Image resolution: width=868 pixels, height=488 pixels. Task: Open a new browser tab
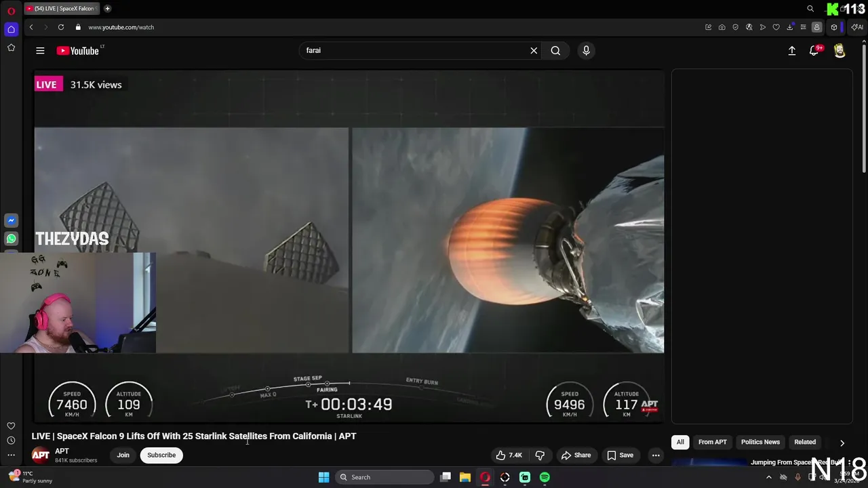[107, 9]
